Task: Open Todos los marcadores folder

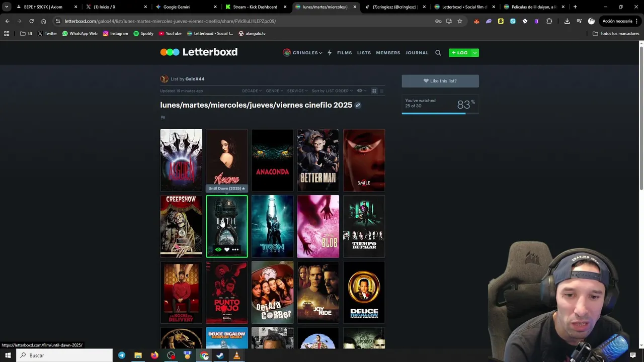Action: pyautogui.click(x=616, y=34)
